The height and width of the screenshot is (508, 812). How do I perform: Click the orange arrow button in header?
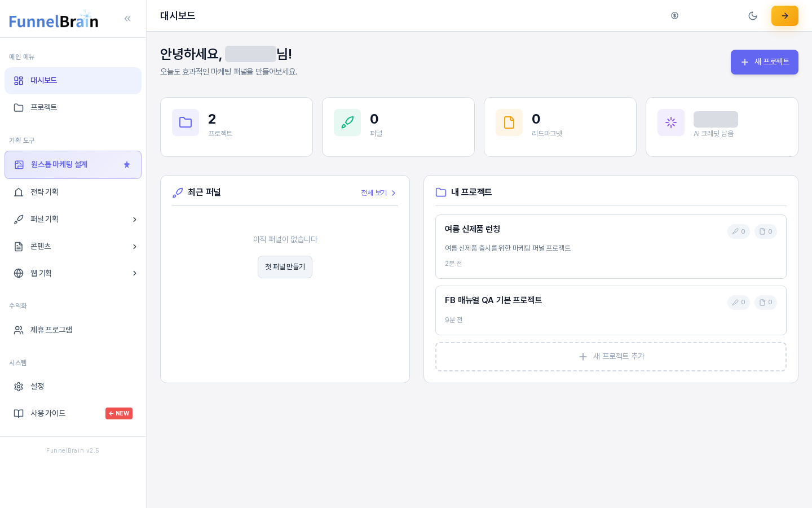pyautogui.click(x=785, y=16)
